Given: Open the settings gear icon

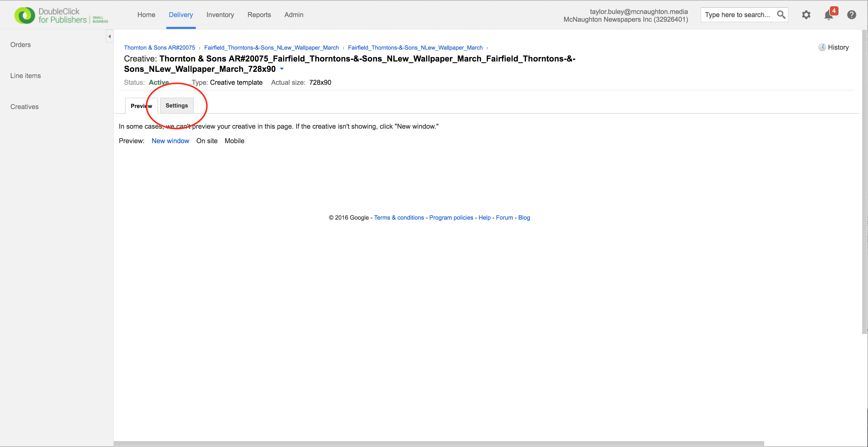Looking at the screenshot, I should coord(806,15).
